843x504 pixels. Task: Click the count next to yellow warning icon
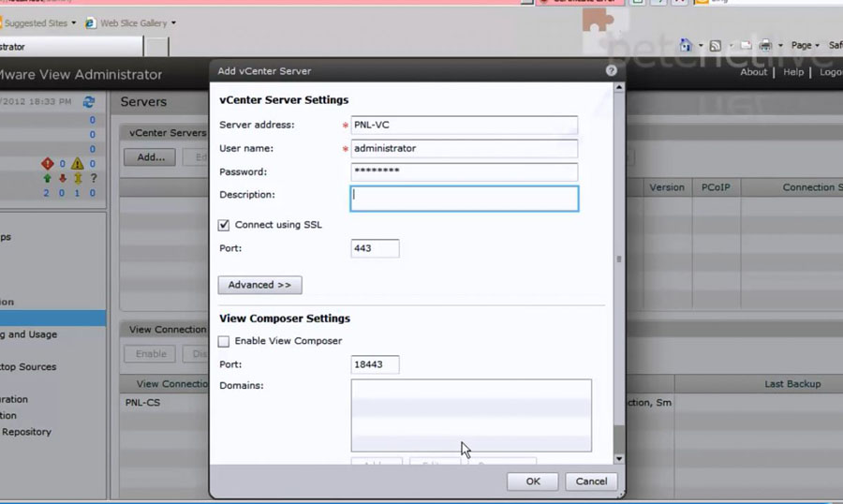coord(93,164)
